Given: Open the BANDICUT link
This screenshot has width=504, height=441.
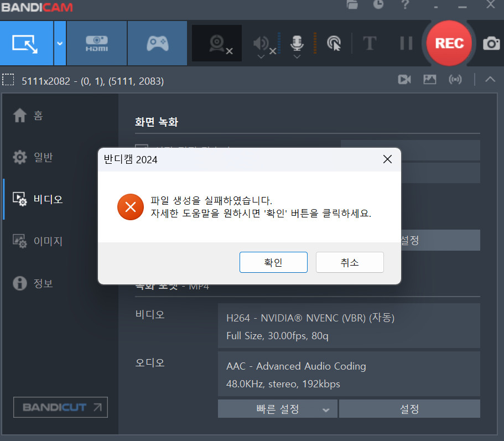Looking at the screenshot, I should pyautogui.click(x=60, y=407).
